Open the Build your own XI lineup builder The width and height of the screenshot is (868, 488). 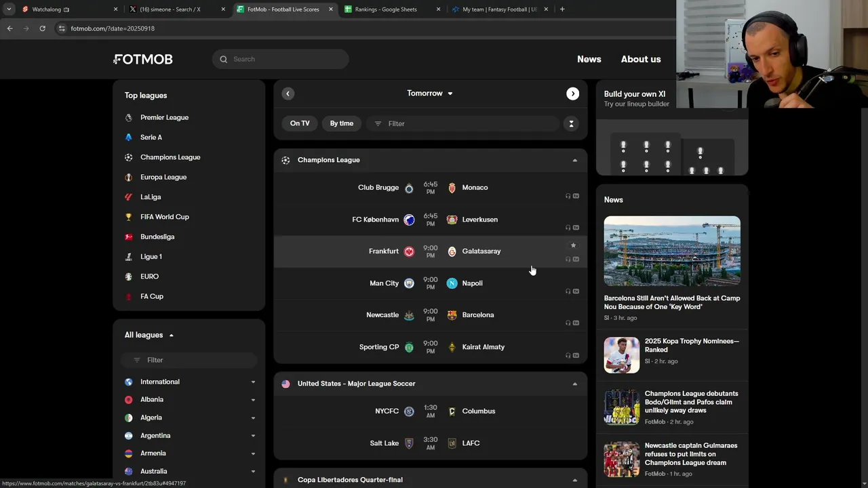(x=671, y=129)
